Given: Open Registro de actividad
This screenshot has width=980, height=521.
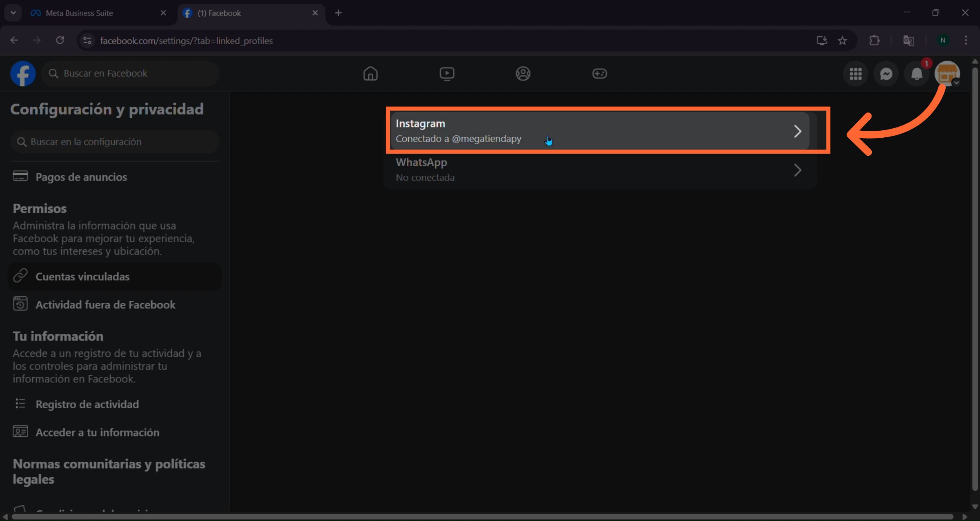Looking at the screenshot, I should click(x=87, y=404).
